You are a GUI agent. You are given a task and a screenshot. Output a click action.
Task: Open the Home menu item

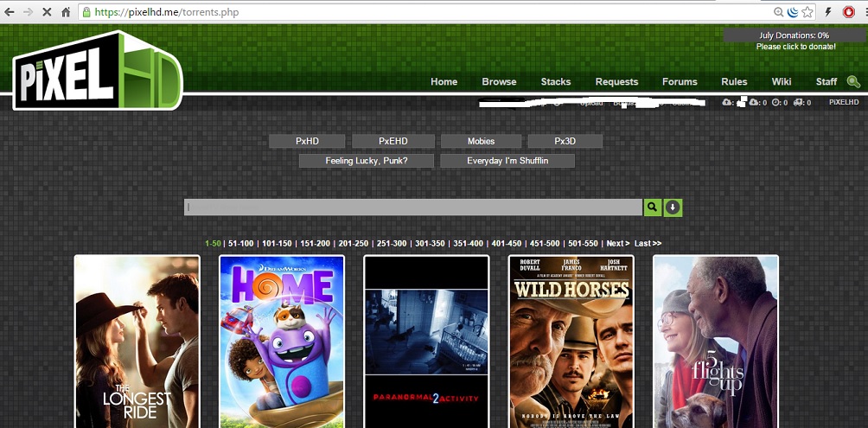[x=444, y=81]
